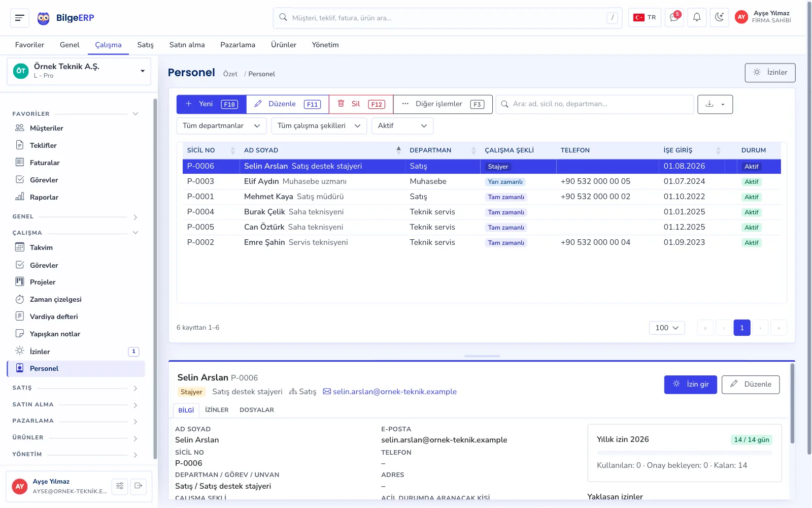Change page size dropdown showing 100

point(667,328)
